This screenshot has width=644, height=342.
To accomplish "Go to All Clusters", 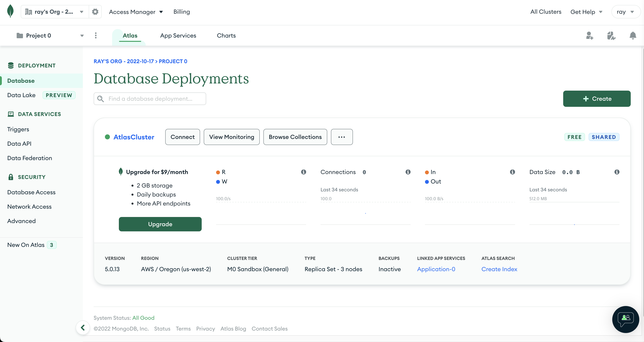I will 546,12.
